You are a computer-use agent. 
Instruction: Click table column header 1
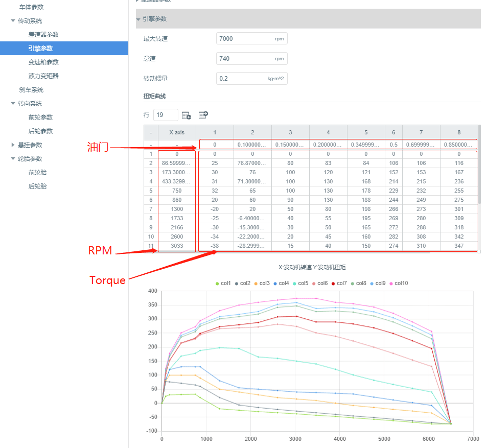(215, 132)
